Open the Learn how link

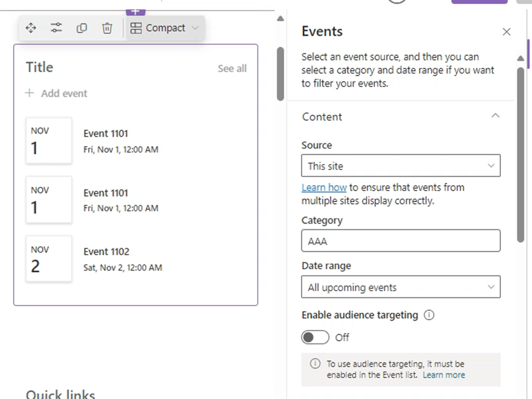pyautogui.click(x=324, y=187)
